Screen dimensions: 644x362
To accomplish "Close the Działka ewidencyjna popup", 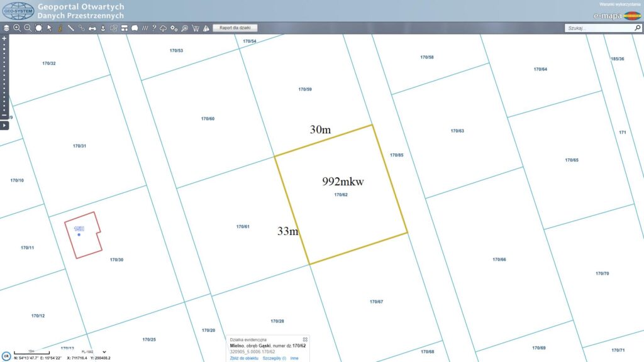I will point(305,339).
